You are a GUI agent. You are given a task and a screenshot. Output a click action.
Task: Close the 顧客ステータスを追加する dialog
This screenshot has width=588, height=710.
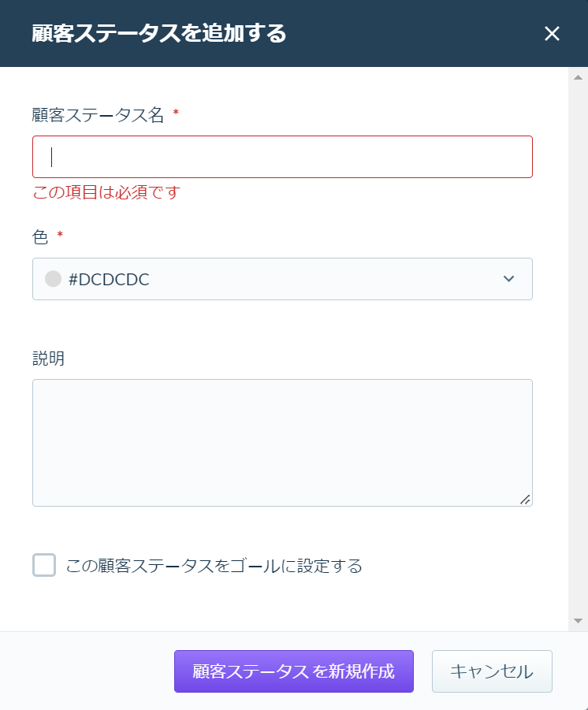(x=552, y=34)
